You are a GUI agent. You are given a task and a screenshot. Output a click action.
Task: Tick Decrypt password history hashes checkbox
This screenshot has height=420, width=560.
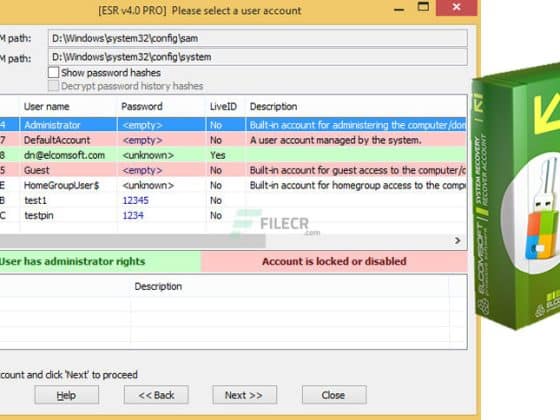(x=54, y=86)
